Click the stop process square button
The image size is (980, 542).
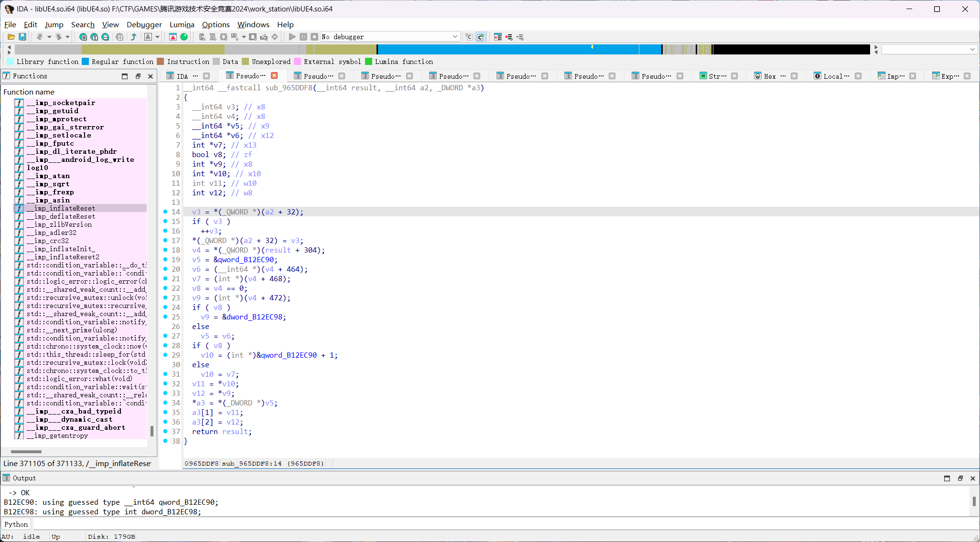314,37
